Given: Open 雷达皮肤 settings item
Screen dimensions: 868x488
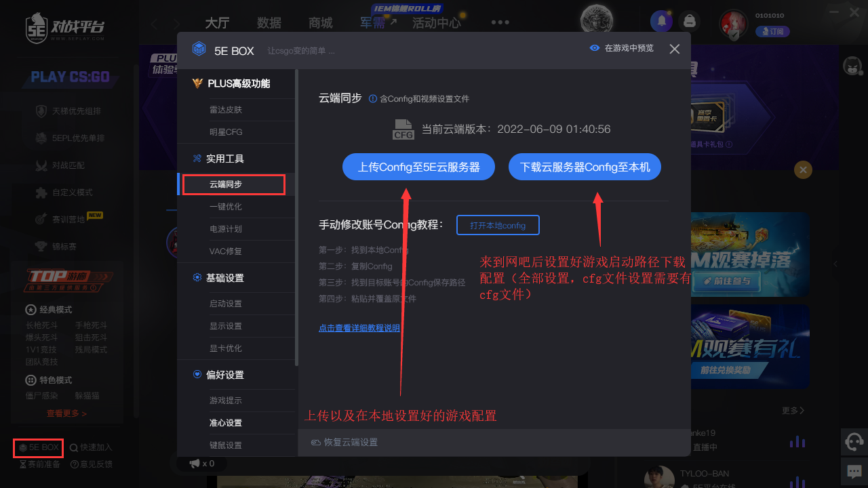Looking at the screenshot, I should coord(226,110).
